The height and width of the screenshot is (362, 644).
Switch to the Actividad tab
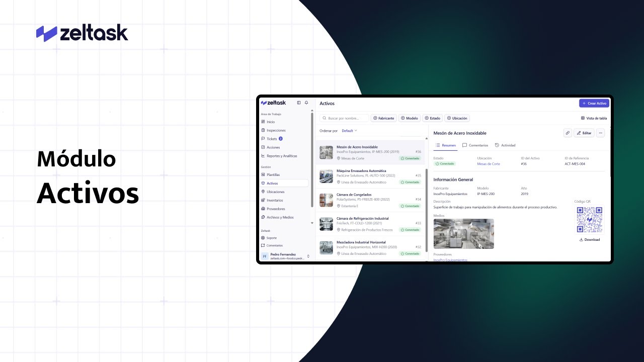point(505,145)
